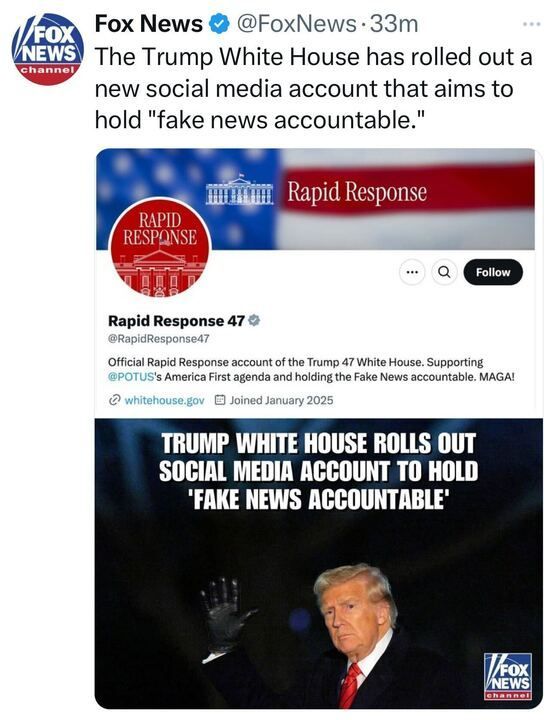Click the 33m timestamp of the tweet
Image resolution: width=555 pixels, height=720 pixels.
(x=394, y=24)
